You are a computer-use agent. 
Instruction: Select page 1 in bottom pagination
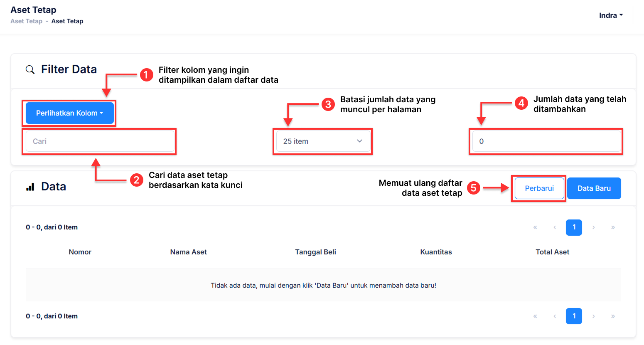tap(574, 316)
